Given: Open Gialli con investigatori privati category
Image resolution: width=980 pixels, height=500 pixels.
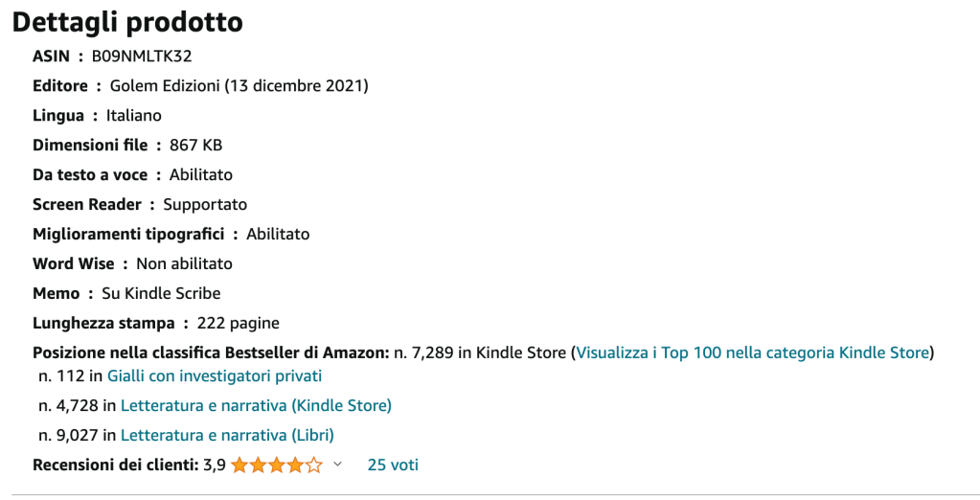Looking at the screenshot, I should pyautogui.click(x=215, y=375).
